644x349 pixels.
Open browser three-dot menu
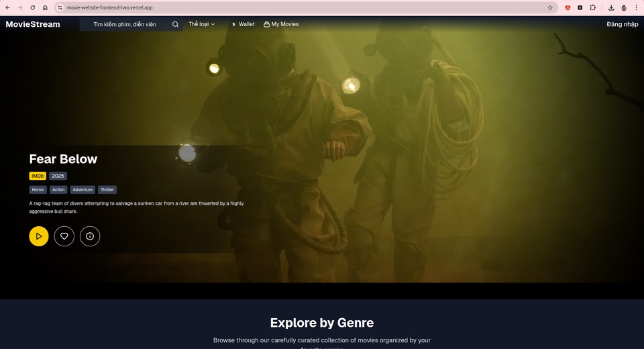tap(636, 7)
